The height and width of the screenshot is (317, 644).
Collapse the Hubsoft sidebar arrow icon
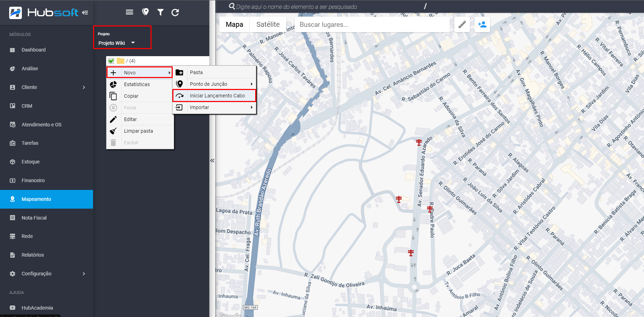tap(85, 13)
